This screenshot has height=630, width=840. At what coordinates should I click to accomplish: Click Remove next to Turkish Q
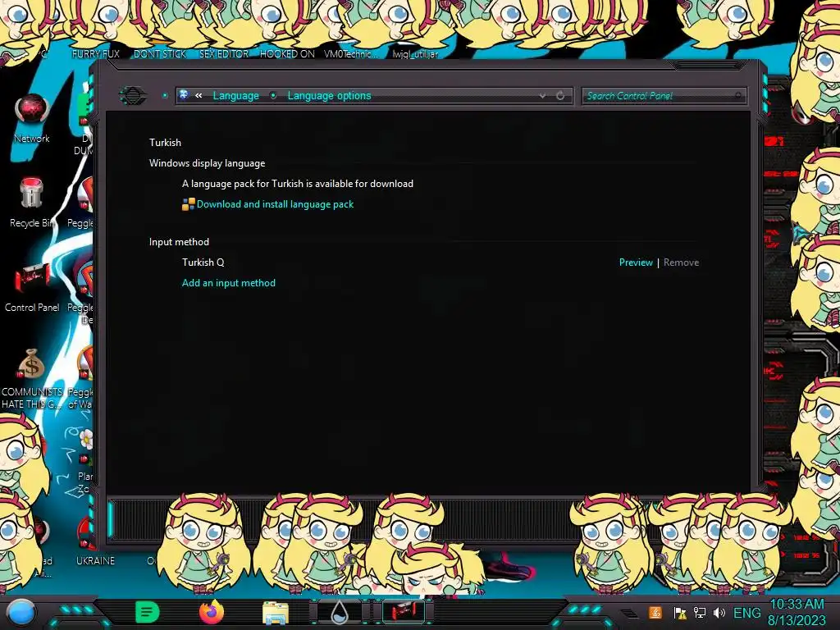pos(681,262)
